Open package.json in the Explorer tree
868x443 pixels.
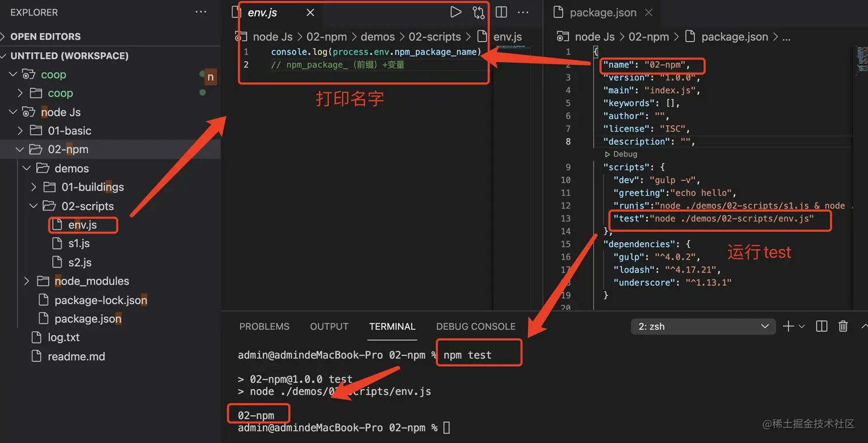pos(88,318)
